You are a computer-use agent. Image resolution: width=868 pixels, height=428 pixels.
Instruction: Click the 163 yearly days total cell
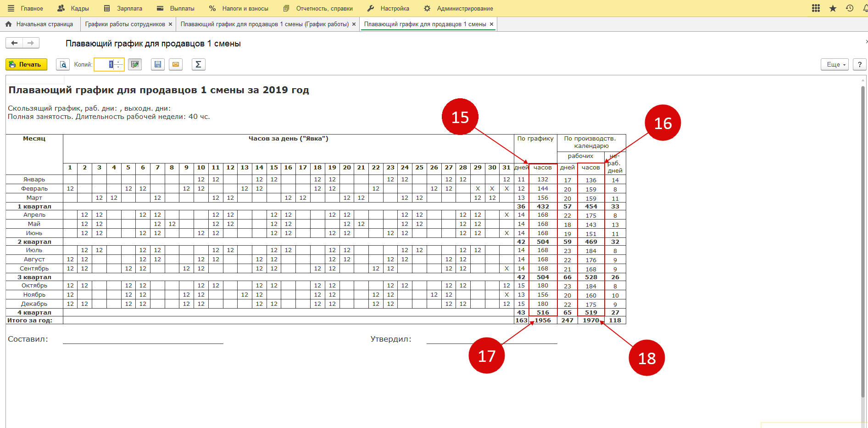[521, 320]
